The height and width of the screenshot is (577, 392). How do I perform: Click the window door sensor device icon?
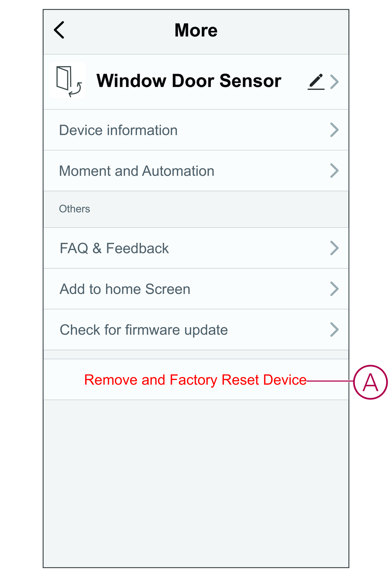click(68, 80)
